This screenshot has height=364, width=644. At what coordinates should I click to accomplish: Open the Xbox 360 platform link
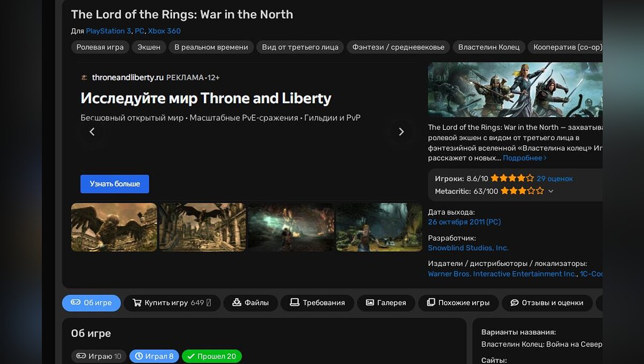164,31
